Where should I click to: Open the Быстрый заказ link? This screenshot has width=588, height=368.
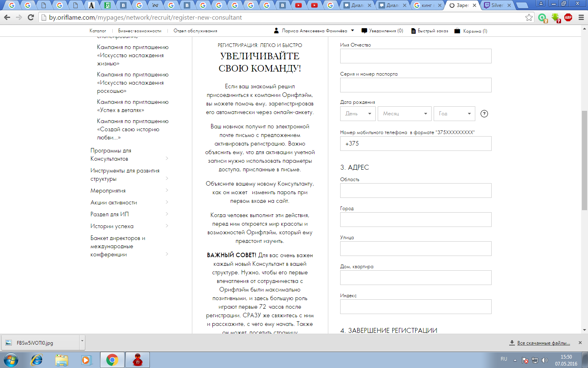click(433, 31)
